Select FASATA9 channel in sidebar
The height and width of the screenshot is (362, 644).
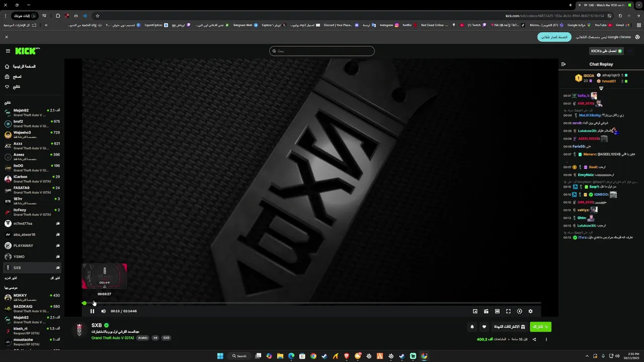click(x=32, y=190)
